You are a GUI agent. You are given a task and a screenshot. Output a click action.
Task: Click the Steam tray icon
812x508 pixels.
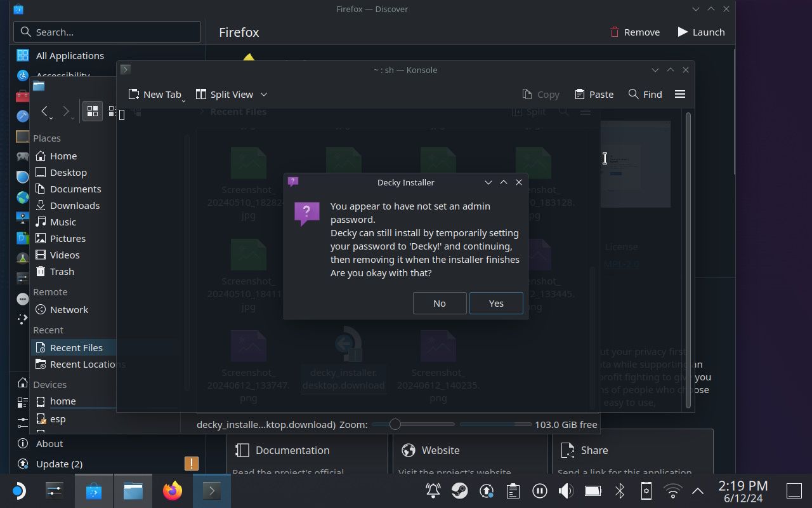tap(460, 491)
